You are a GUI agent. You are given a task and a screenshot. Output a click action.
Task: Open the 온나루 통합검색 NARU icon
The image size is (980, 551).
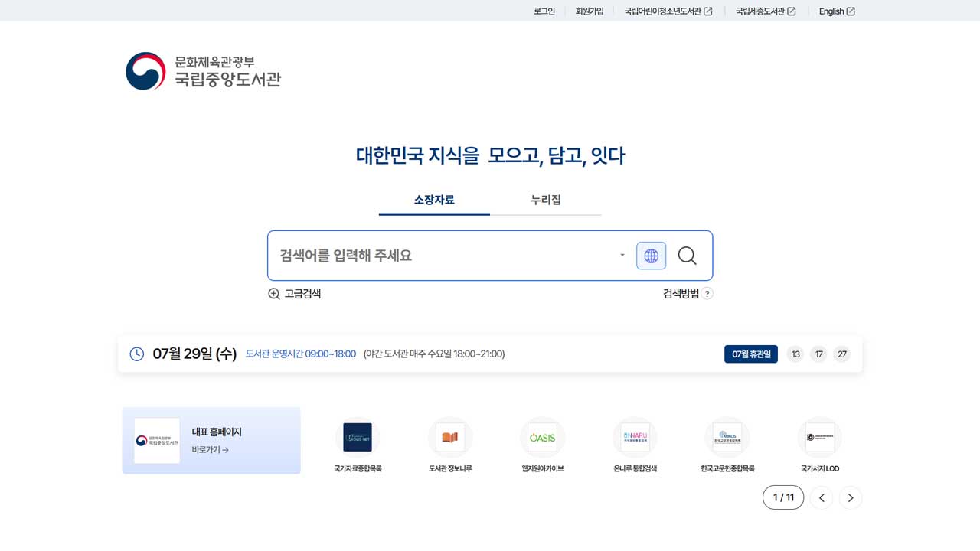click(635, 438)
